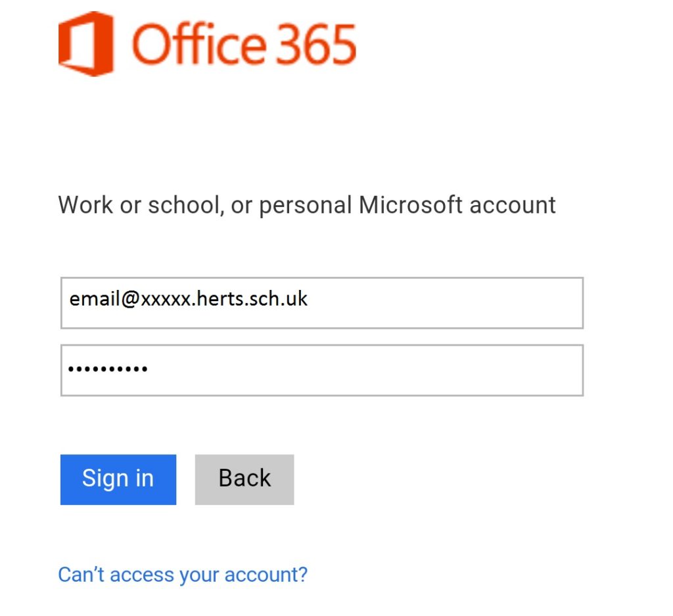The height and width of the screenshot is (616, 673).
Task: Click the email address input field
Action: point(322,302)
